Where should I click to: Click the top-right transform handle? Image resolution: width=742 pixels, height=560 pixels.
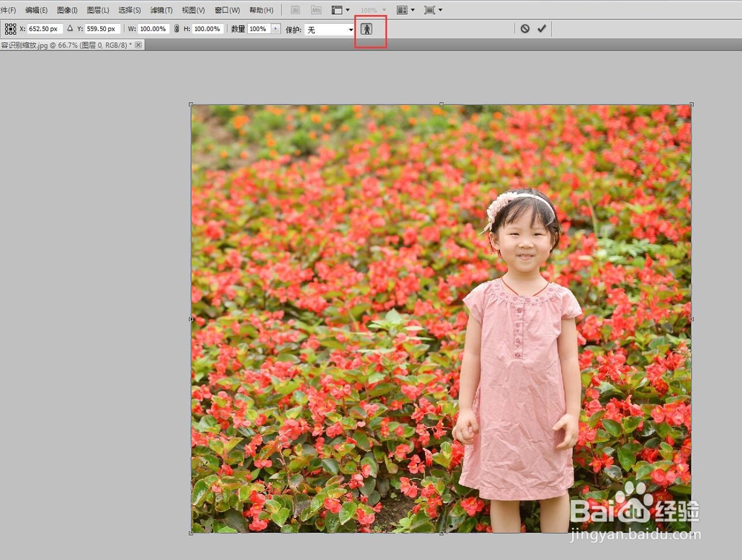click(692, 105)
